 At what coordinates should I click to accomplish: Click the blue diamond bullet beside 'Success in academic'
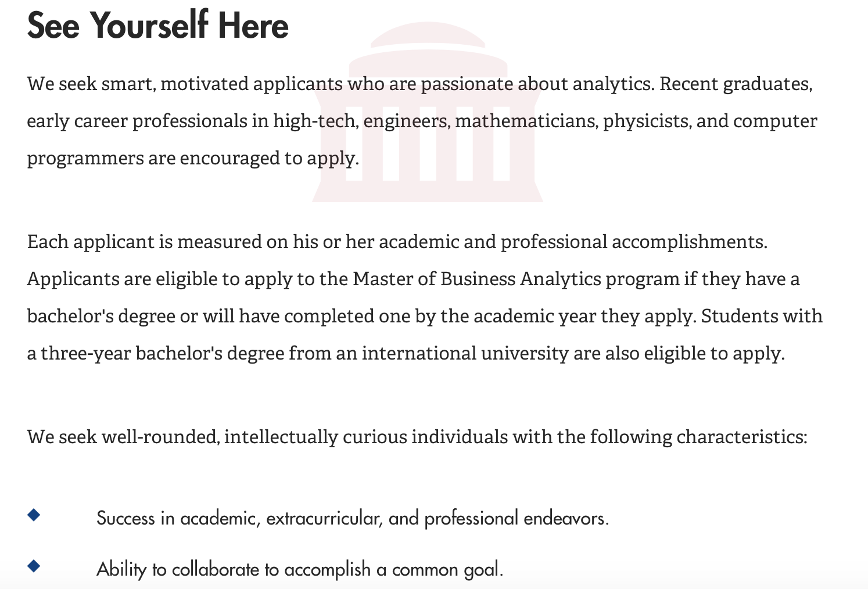pyautogui.click(x=34, y=515)
